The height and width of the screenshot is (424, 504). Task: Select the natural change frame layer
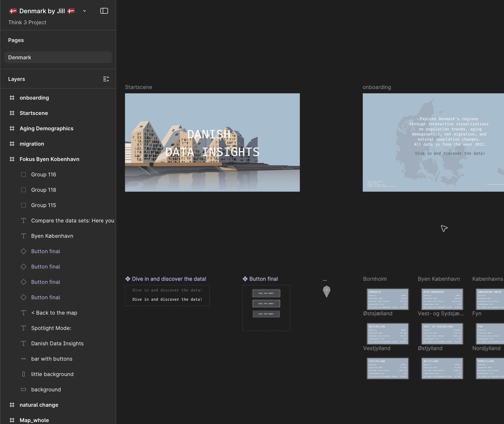tap(39, 405)
